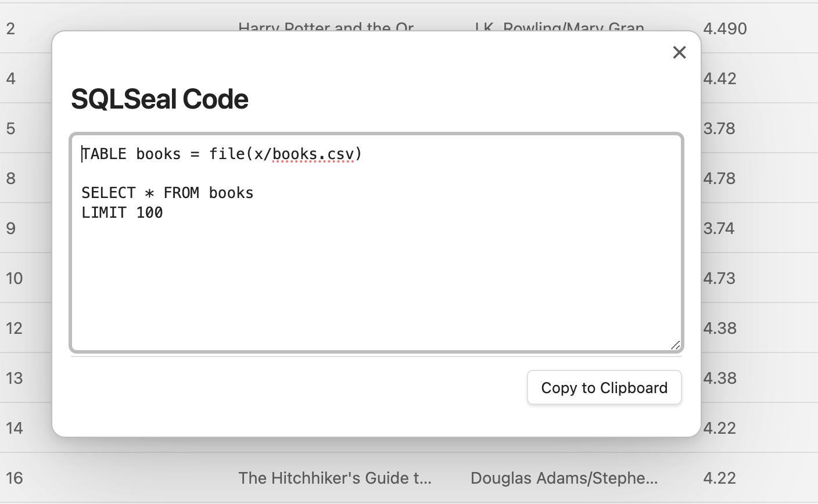Select the row number 12 cell

click(15, 328)
